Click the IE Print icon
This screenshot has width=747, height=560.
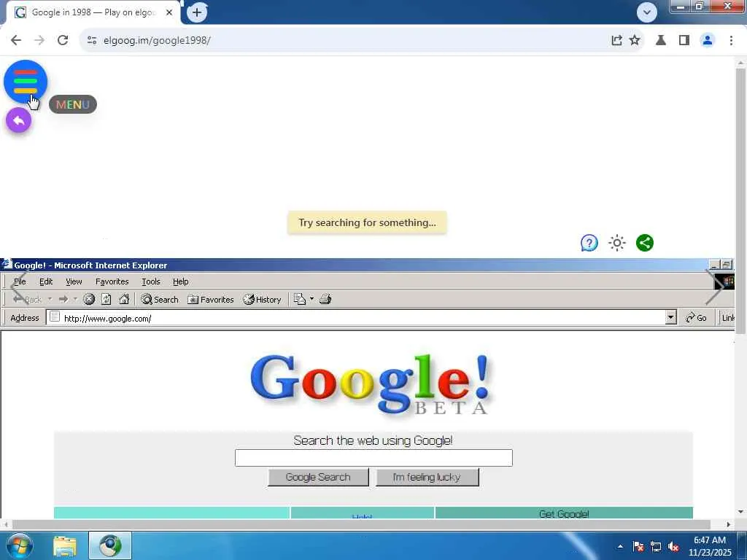[325, 300]
